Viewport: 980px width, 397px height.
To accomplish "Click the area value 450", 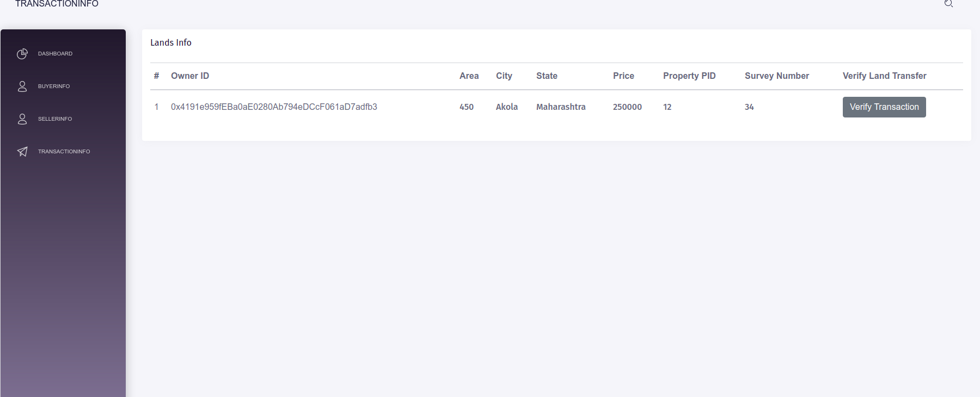I will click(467, 107).
